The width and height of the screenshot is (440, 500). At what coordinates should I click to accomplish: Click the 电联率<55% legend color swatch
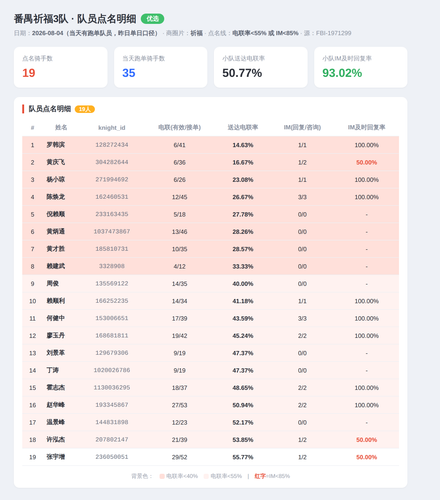pos(206,476)
